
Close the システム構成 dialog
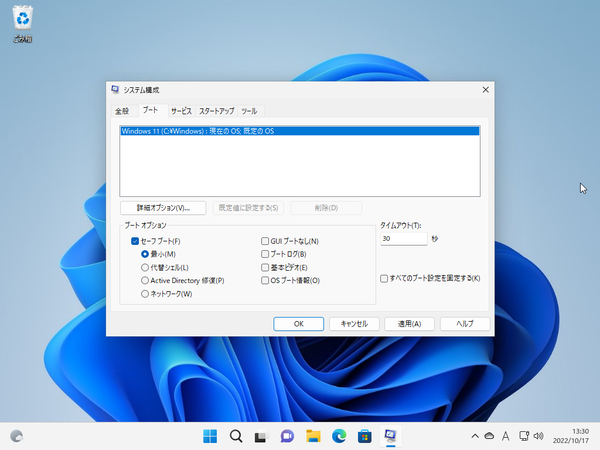click(486, 90)
